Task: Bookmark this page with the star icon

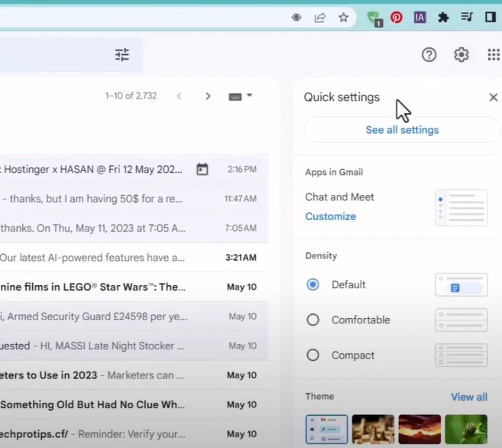Action: point(344,18)
